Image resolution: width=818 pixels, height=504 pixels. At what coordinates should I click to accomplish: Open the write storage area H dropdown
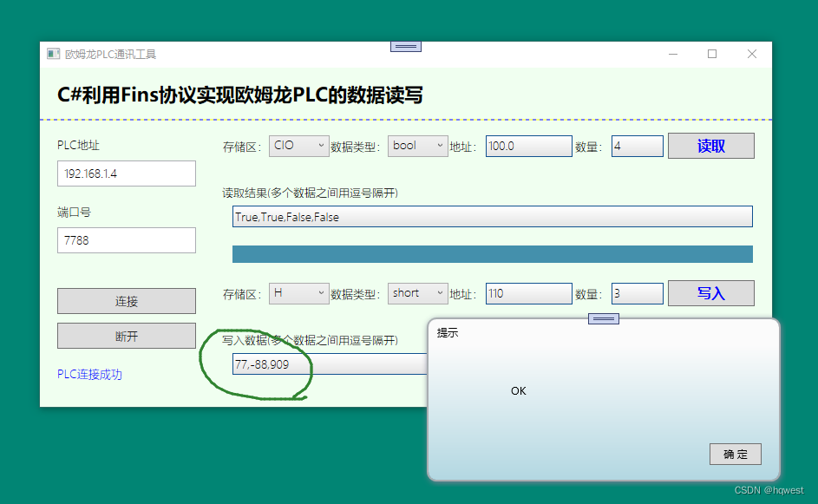299,293
